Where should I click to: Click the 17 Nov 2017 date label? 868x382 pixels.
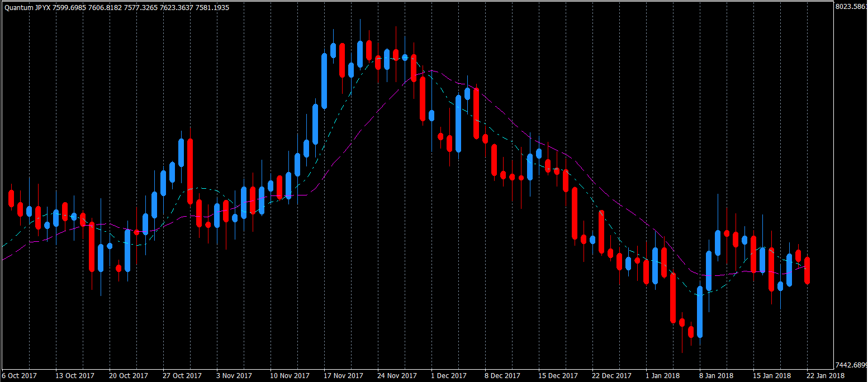pyautogui.click(x=343, y=376)
